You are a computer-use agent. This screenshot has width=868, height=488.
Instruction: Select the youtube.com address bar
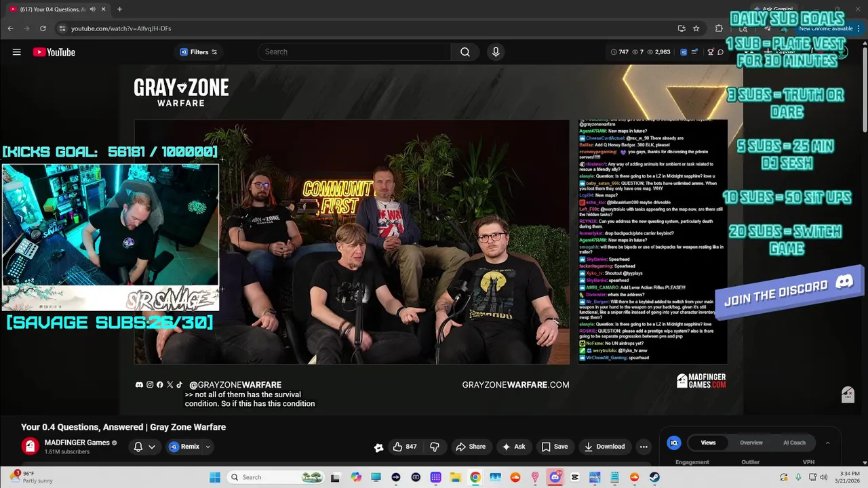(366, 28)
